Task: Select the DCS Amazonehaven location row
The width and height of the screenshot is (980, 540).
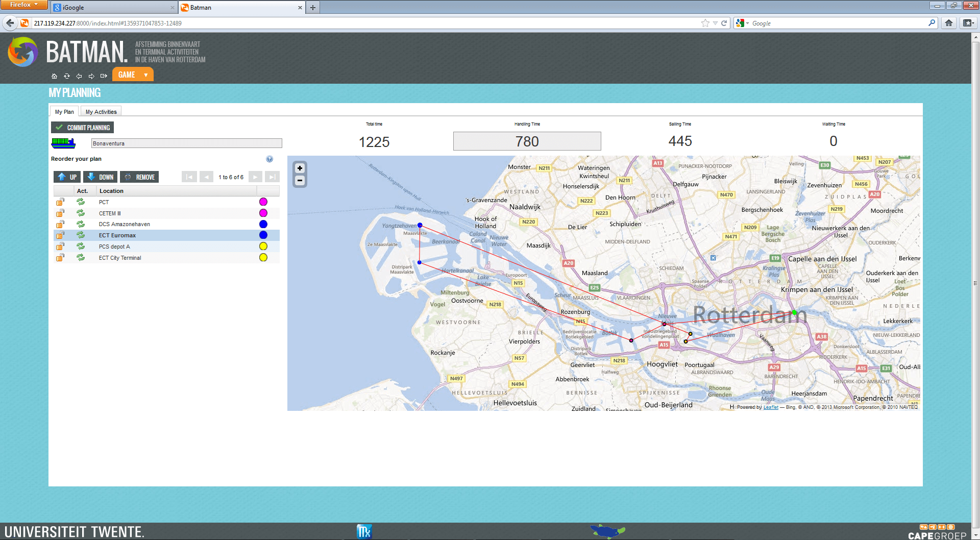Action: point(166,224)
